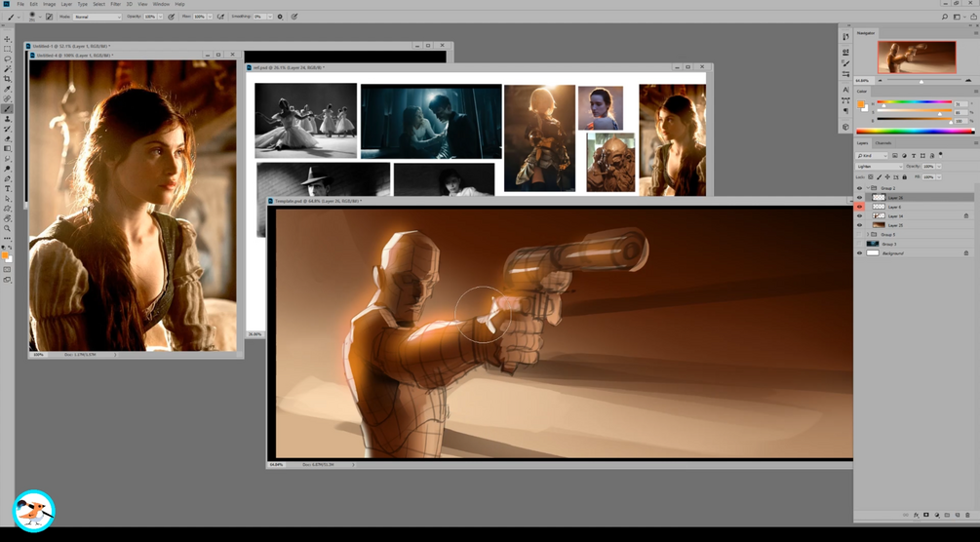
Task: Open the Color panel flyout menu
Action: (976, 92)
